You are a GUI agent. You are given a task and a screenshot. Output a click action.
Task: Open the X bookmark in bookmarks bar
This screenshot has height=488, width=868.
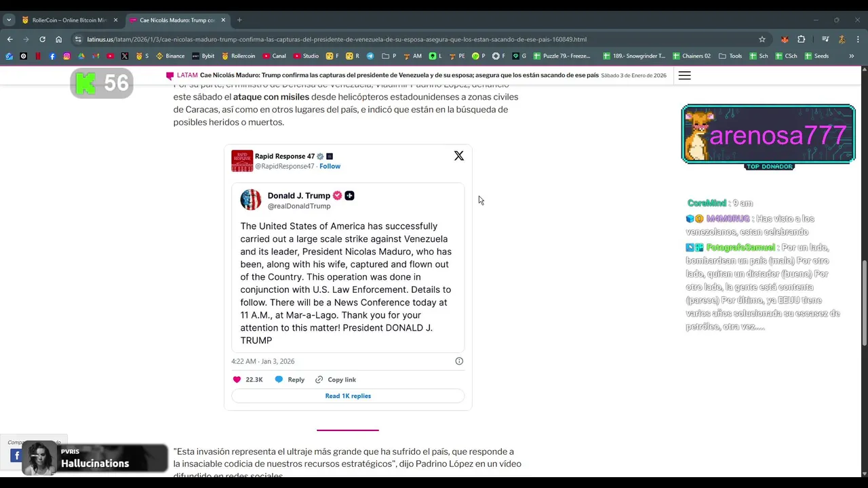(125, 56)
